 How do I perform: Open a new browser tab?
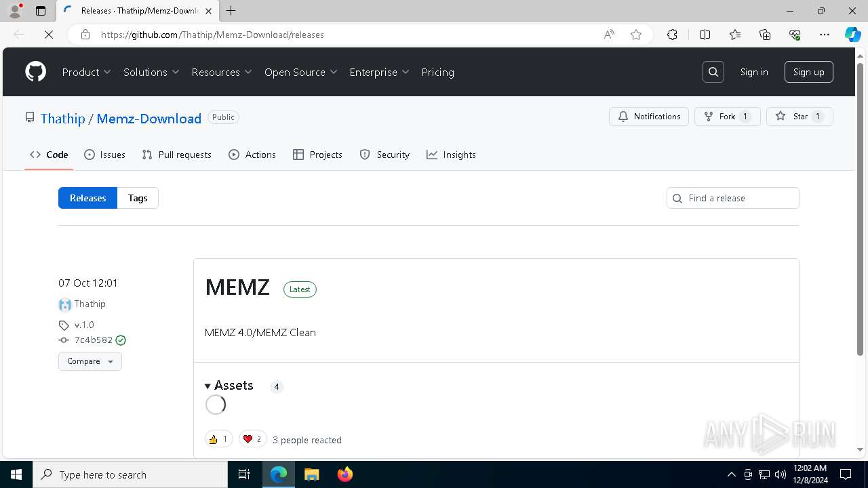coord(231,11)
